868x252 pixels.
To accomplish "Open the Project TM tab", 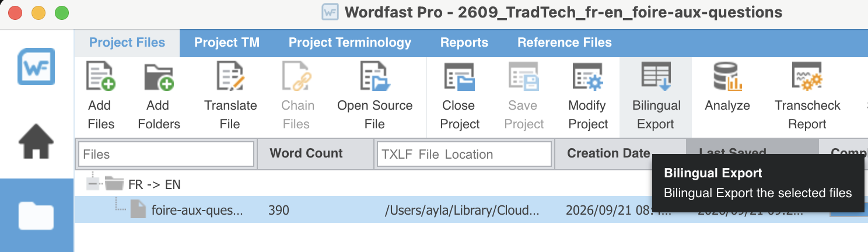I will click(x=227, y=43).
